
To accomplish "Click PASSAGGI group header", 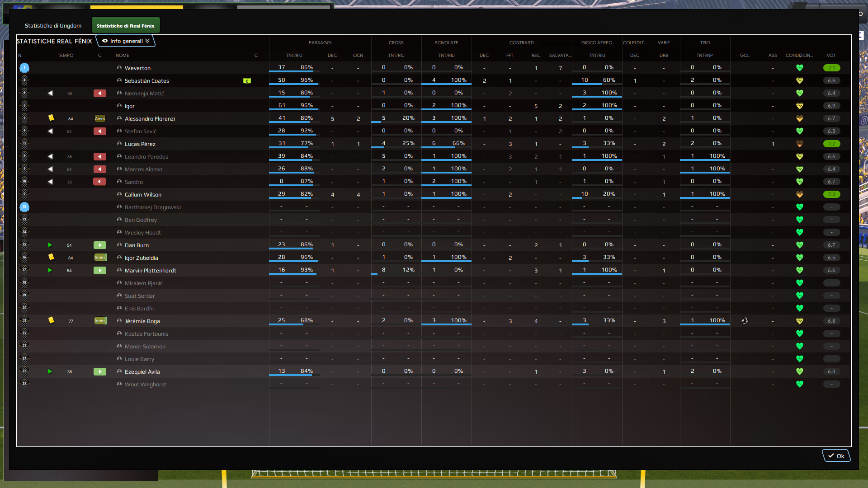I will [x=320, y=42].
